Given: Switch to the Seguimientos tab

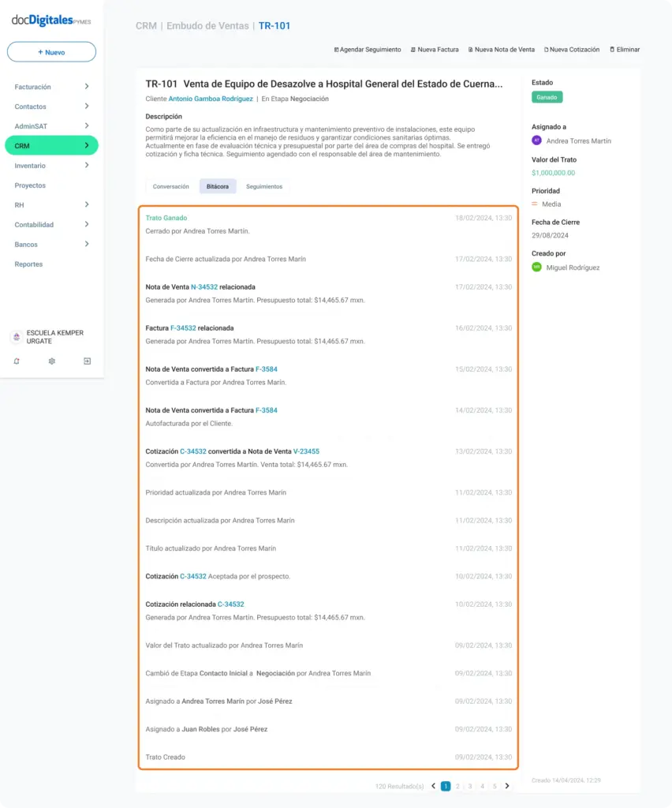Looking at the screenshot, I should pos(264,186).
